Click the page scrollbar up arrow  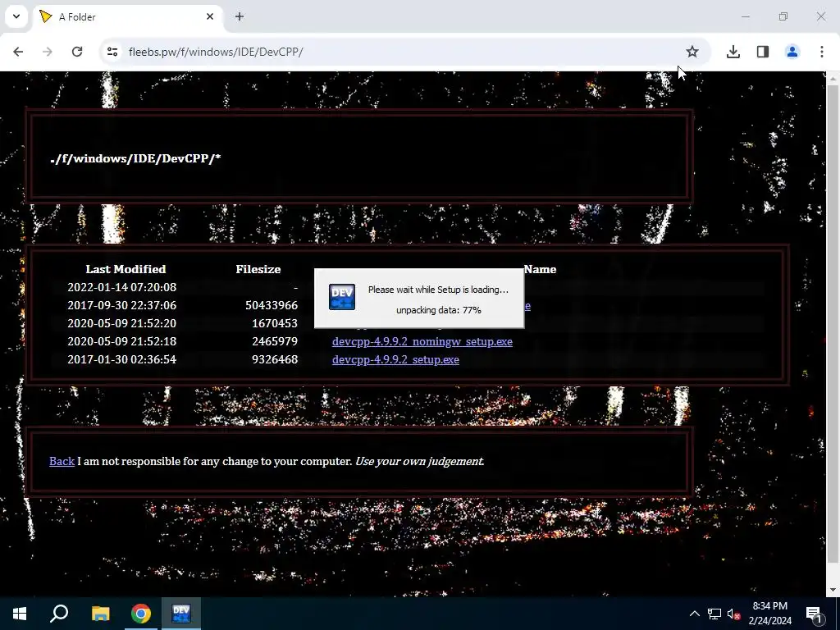point(833,78)
